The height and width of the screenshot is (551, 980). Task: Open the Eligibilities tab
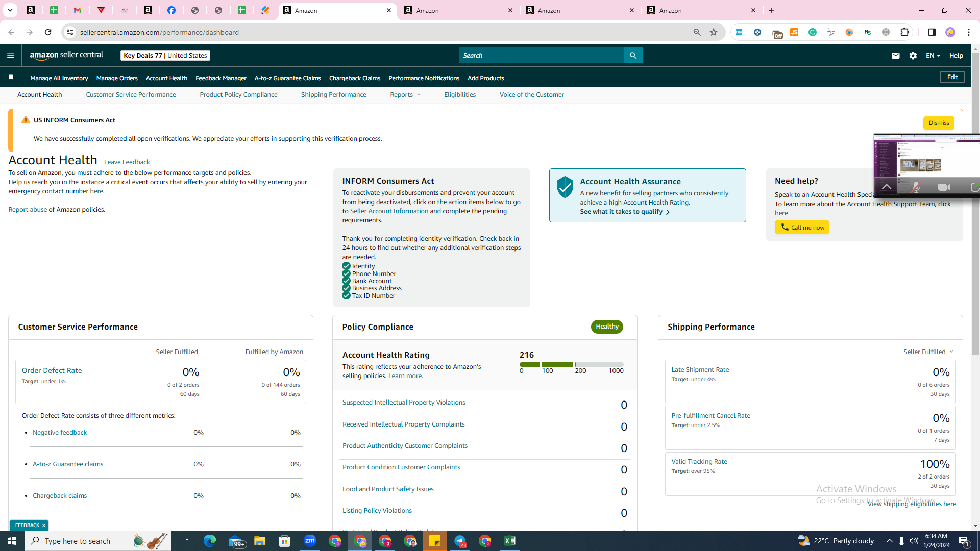tap(460, 95)
